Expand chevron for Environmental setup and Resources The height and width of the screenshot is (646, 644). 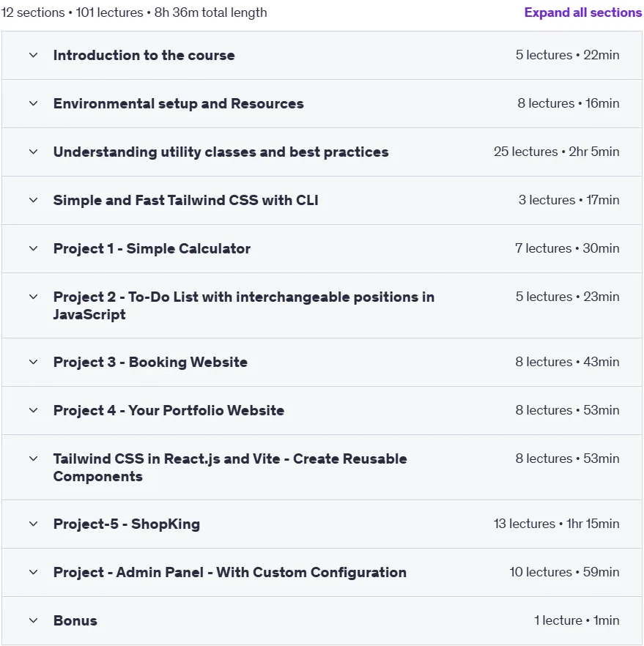point(34,103)
